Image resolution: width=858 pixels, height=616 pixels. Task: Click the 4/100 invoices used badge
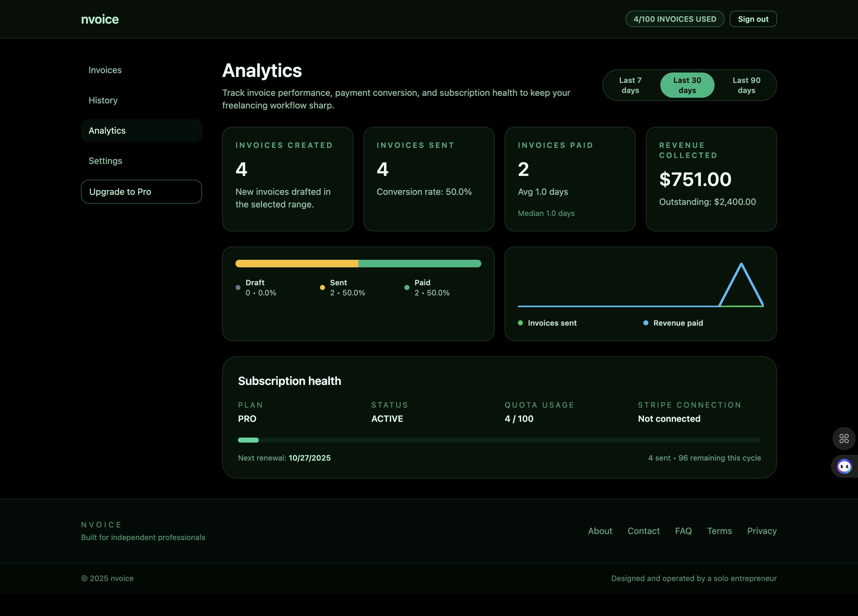[x=675, y=19]
